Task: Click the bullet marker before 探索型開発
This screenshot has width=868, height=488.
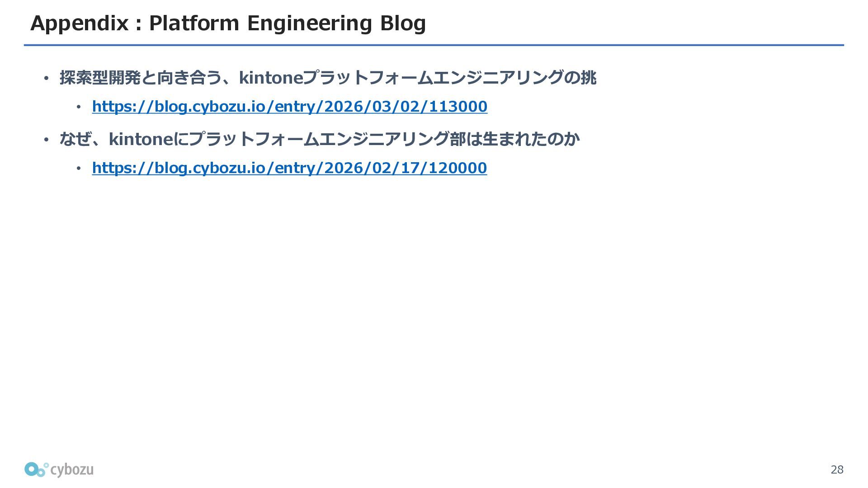Action: click(x=46, y=79)
